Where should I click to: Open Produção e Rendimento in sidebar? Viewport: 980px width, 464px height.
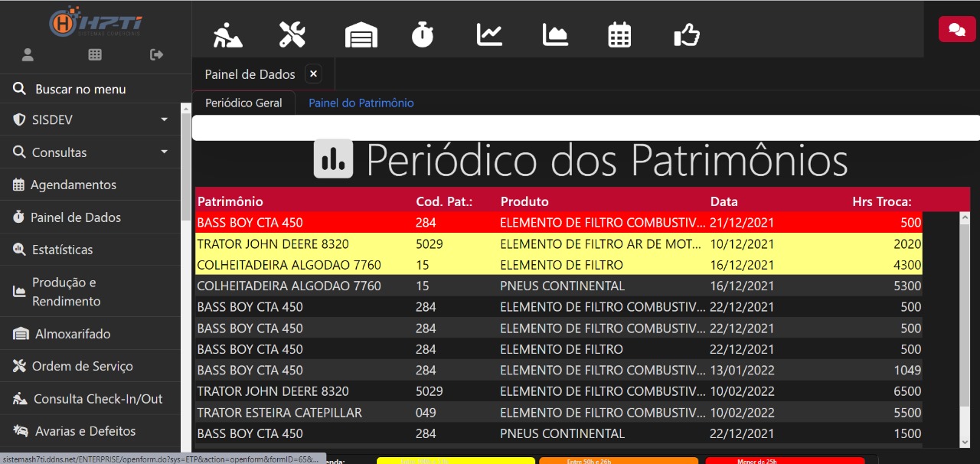pos(90,292)
